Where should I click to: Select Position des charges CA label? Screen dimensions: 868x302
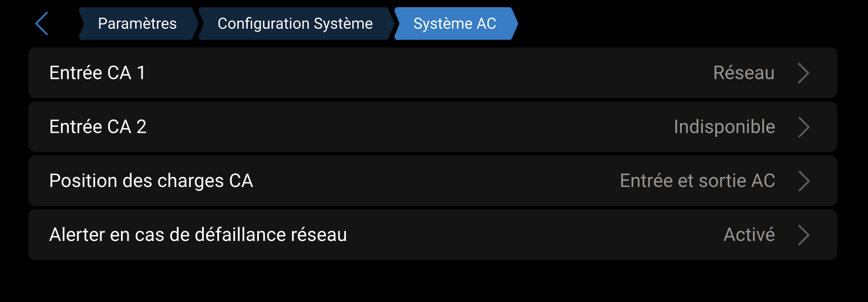(x=151, y=181)
